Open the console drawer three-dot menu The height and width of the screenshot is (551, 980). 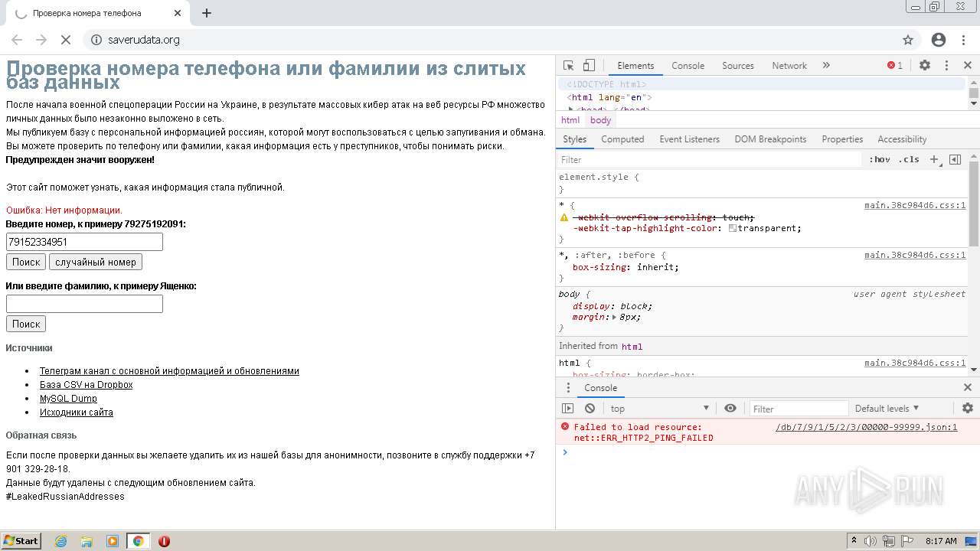point(568,387)
